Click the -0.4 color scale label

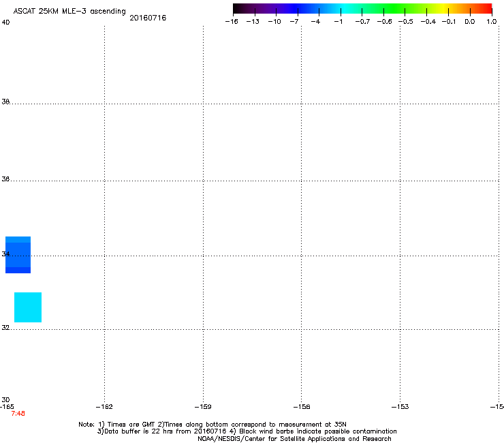[428, 22]
